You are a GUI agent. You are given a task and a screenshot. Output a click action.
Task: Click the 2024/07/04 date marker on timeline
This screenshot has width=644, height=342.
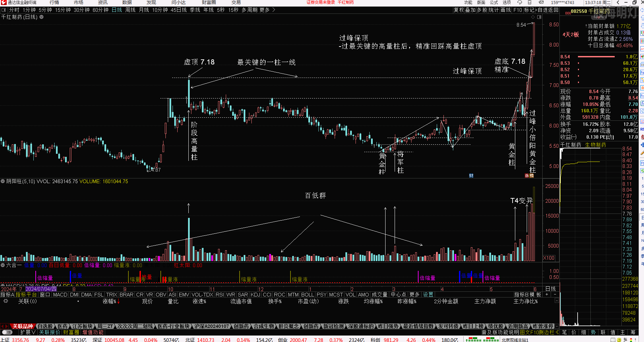pyautogui.click(x=41, y=289)
